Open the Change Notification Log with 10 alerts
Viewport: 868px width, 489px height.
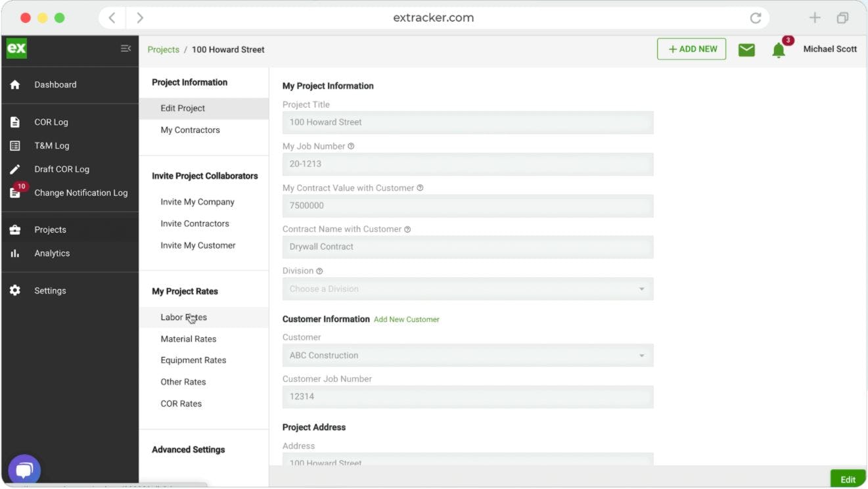tap(81, 193)
